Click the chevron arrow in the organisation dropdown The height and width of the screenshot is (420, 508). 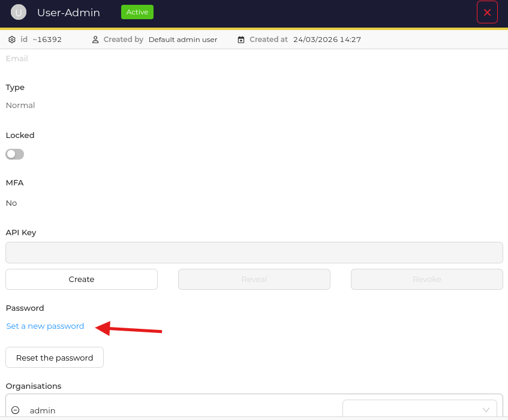pyautogui.click(x=486, y=410)
